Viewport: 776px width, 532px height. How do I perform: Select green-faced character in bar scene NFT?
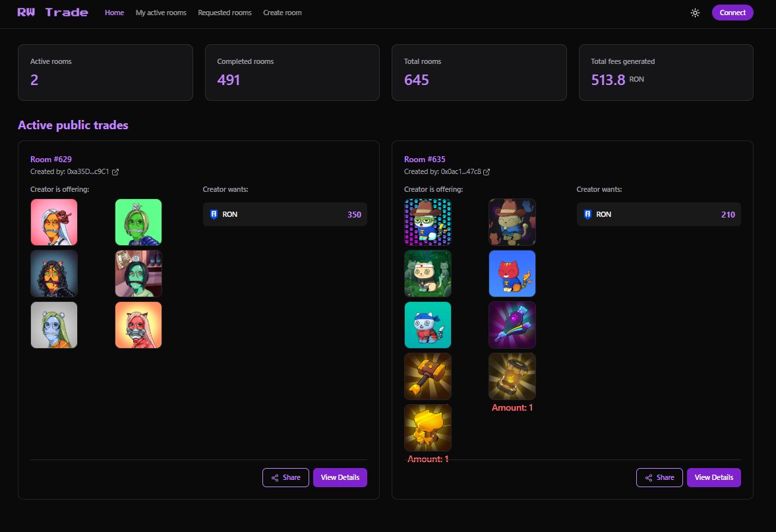138,274
